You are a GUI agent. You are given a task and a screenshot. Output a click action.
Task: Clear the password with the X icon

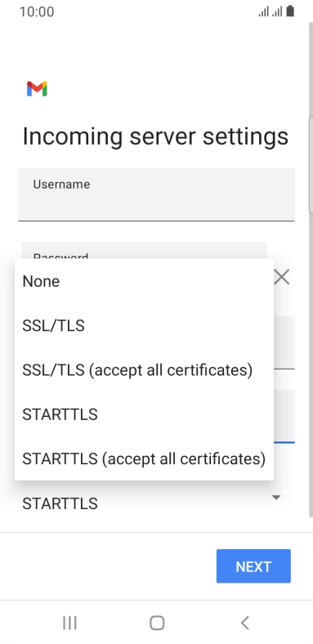(282, 277)
